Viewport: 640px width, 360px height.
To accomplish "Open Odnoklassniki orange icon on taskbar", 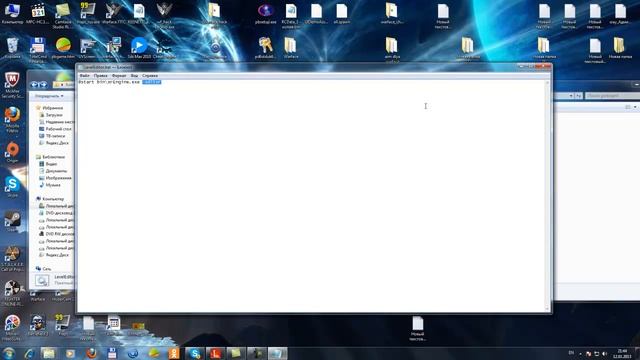I will pyautogui.click(x=174, y=353).
